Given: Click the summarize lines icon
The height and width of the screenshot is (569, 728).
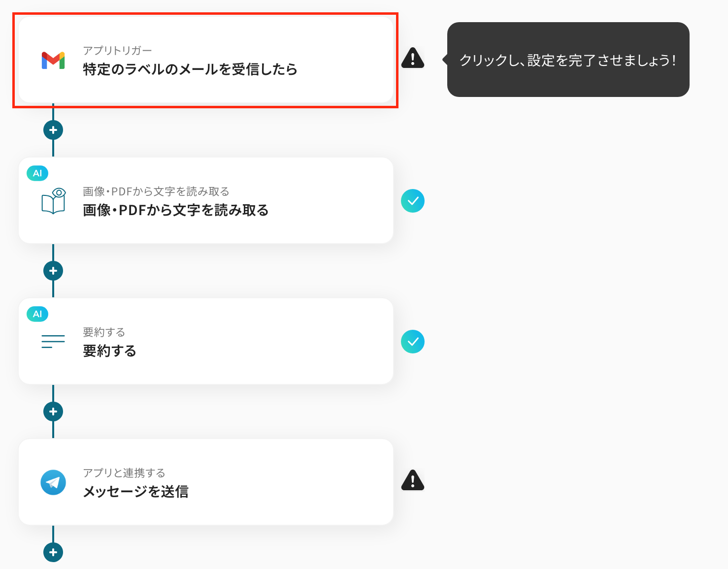Looking at the screenshot, I should 53,342.
